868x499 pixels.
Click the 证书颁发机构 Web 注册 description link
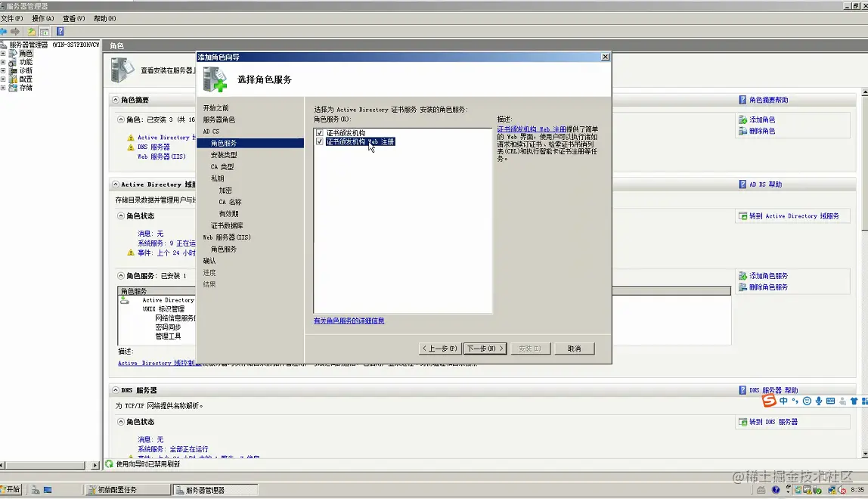coord(532,129)
